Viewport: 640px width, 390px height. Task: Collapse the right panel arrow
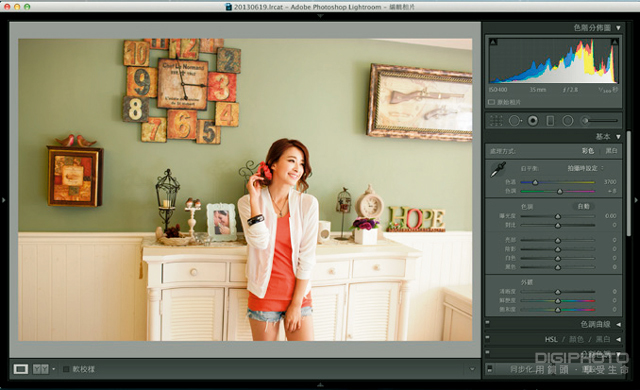(636, 200)
